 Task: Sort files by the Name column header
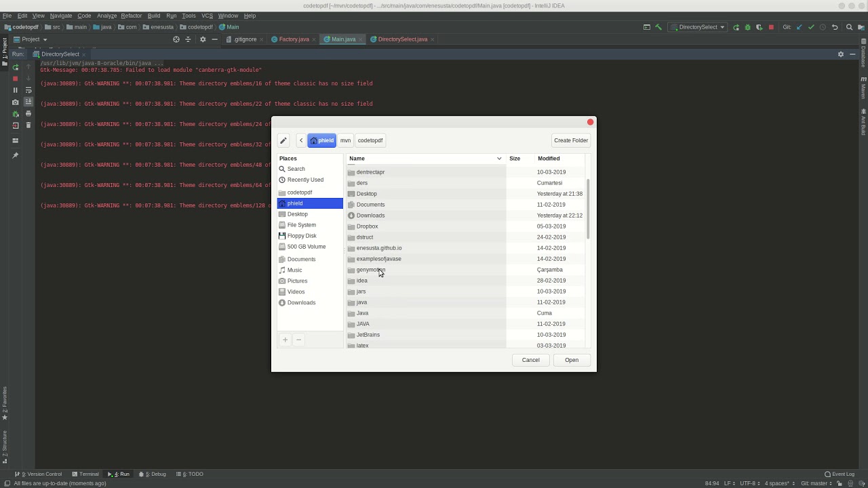pyautogui.click(x=425, y=159)
